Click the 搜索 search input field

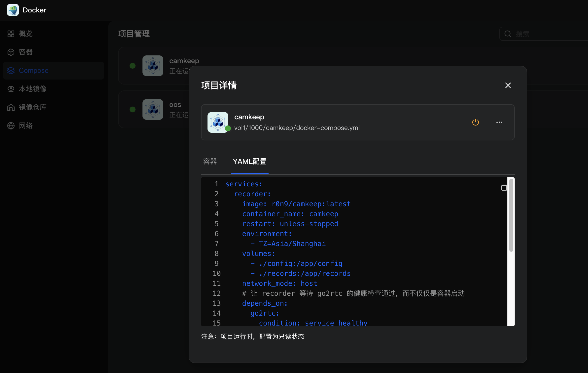(x=544, y=34)
